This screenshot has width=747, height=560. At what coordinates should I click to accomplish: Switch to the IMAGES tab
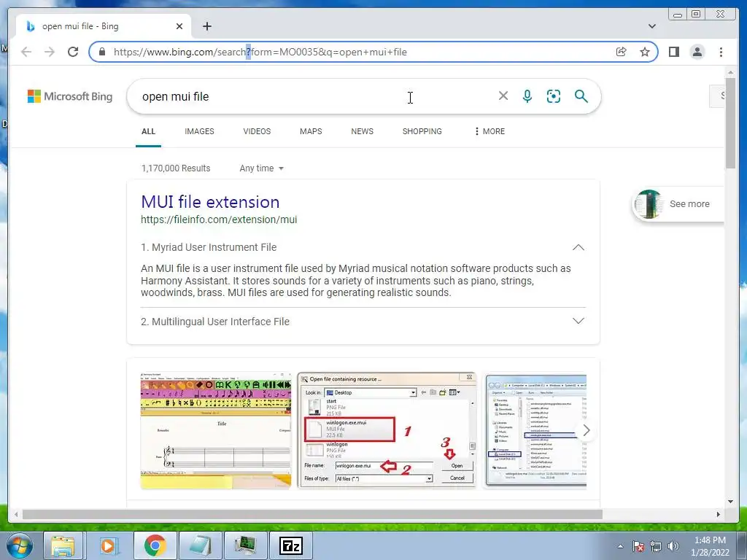(x=199, y=131)
